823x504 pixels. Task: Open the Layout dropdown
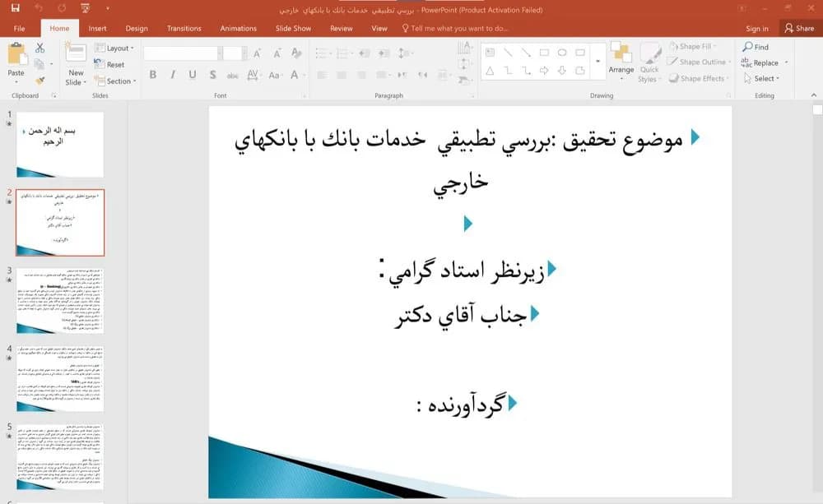114,48
